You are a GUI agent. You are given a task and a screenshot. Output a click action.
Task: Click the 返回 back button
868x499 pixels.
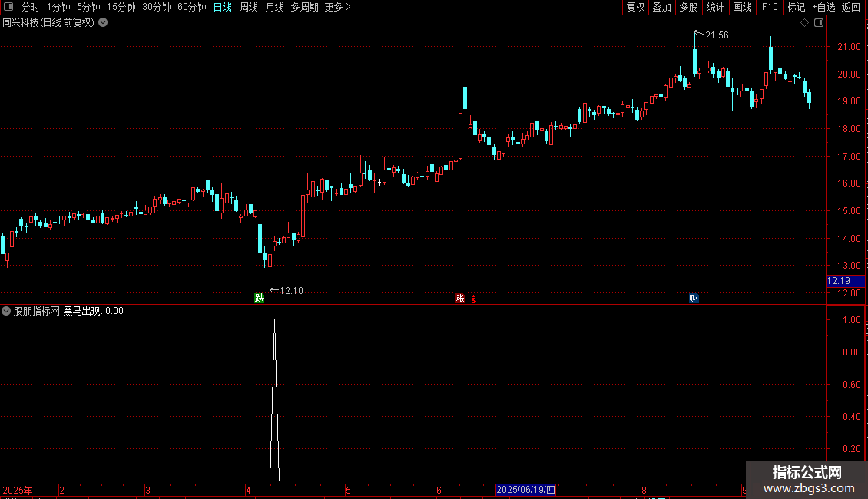pyautogui.click(x=851, y=7)
